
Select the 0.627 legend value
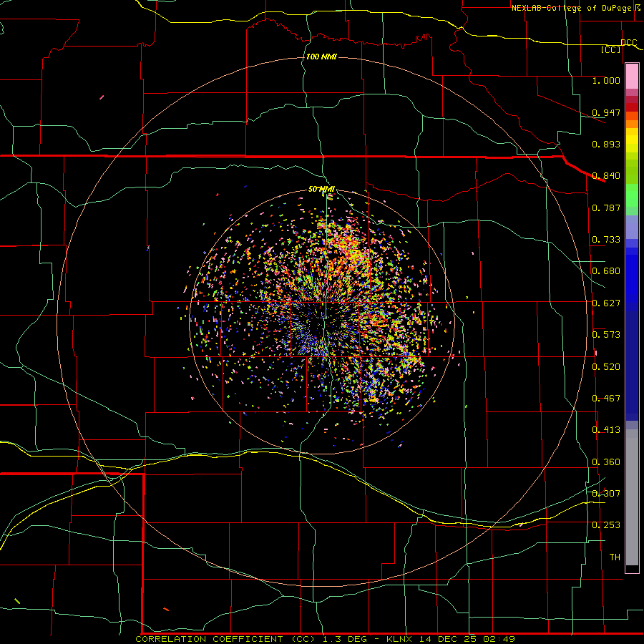click(x=606, y=303)
